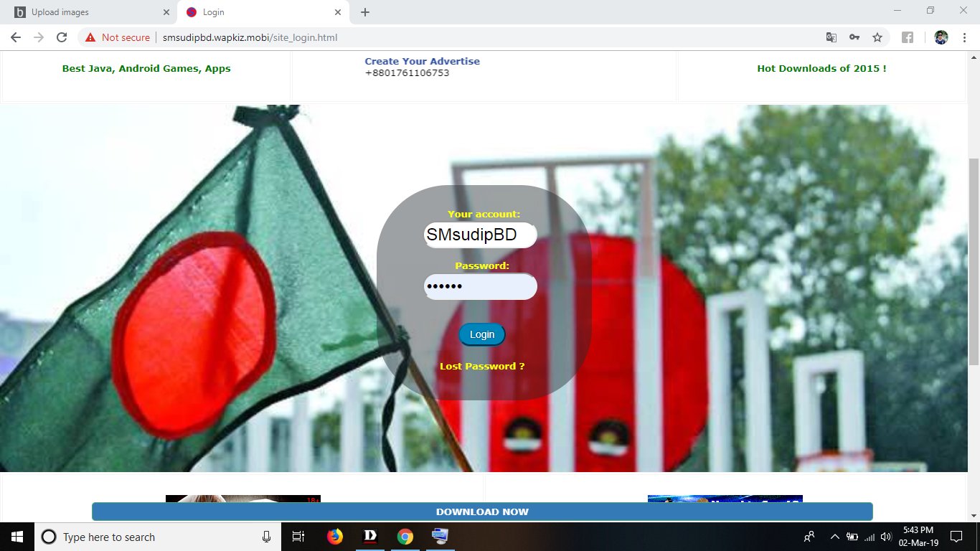Open the saved password key icon
This screenshot has height=551, width=980.
pos(854,37)
